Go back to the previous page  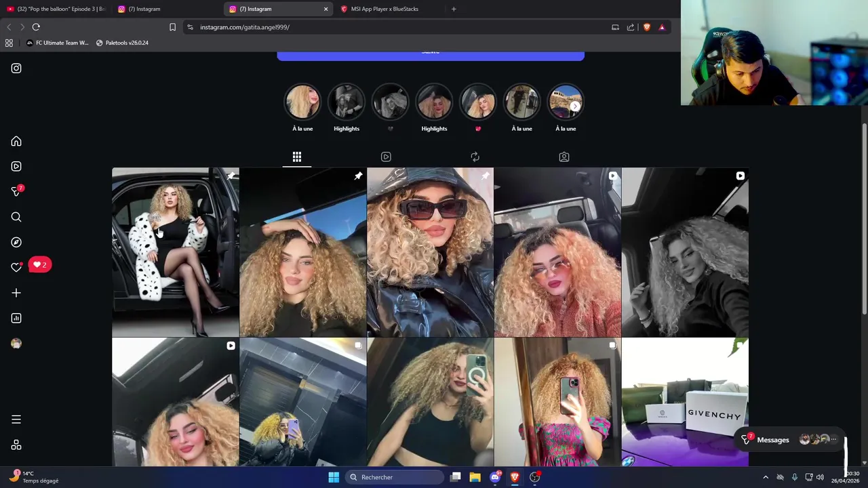[x=9, y=27]
